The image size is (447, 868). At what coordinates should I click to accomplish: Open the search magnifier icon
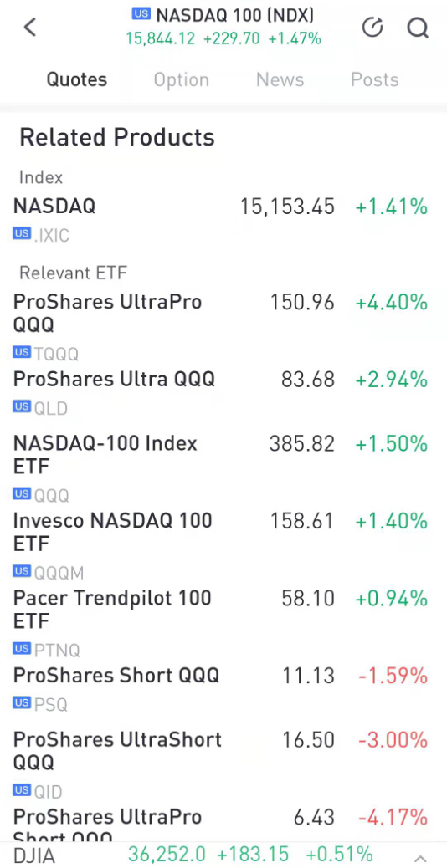[x=418, y=27]
